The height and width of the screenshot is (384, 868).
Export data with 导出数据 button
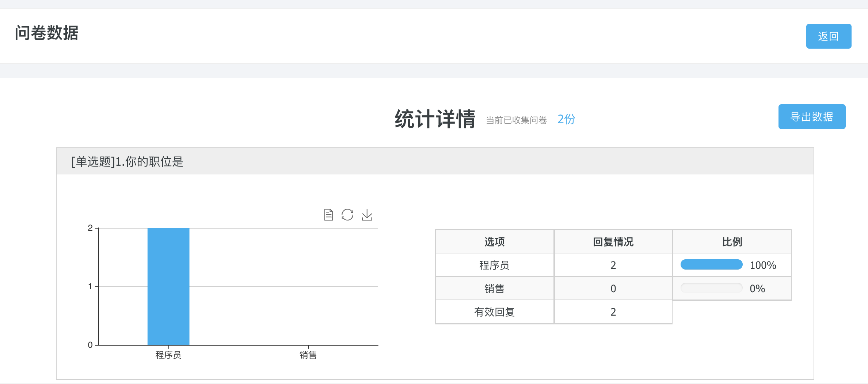pyautogui.click(x=811, y=117)
